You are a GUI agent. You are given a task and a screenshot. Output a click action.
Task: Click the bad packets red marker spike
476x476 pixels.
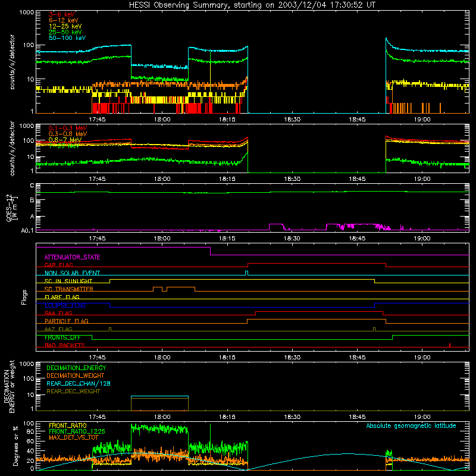coord(450,345)
